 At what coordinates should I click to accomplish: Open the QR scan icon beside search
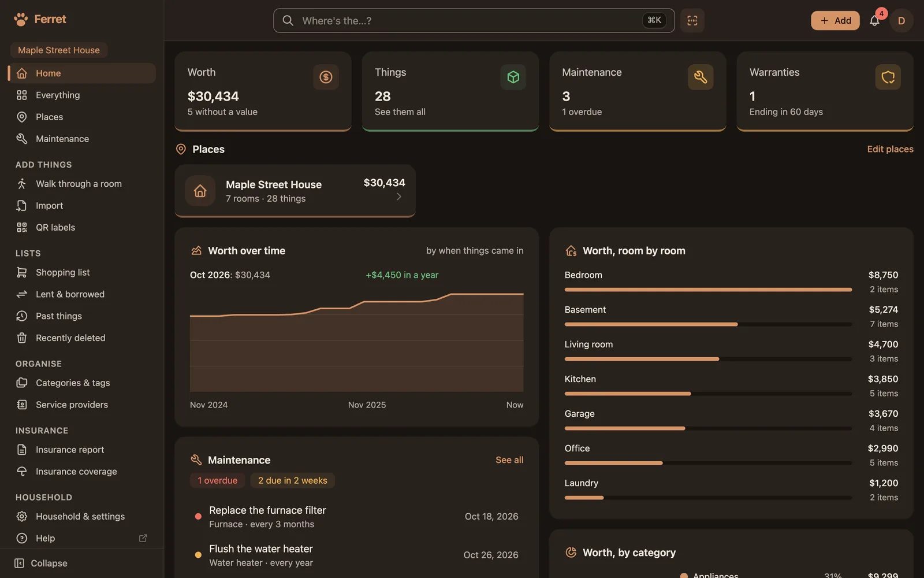(x=692, y=21)
